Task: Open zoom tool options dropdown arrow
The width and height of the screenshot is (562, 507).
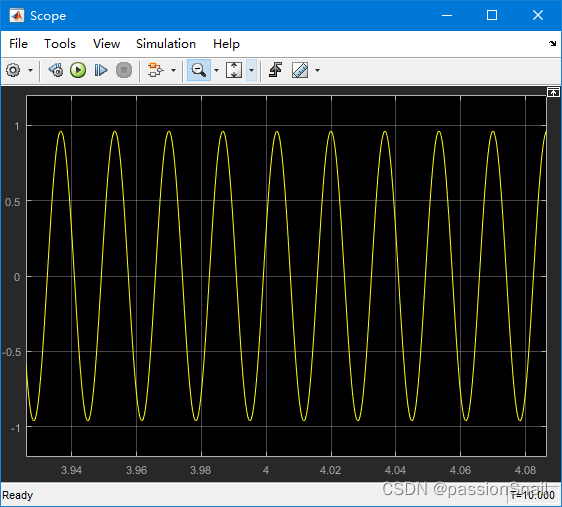Action: click(216, 70)
